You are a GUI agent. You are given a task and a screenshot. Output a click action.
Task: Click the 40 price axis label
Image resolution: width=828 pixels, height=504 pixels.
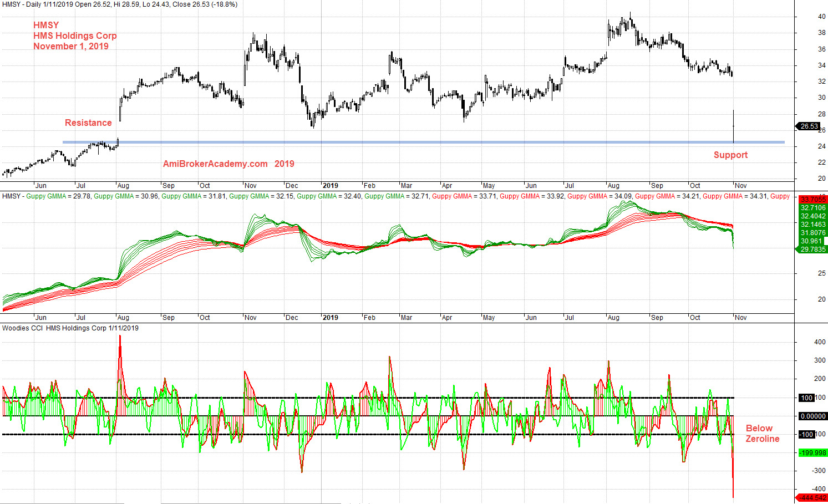click(x=821, y=17)
